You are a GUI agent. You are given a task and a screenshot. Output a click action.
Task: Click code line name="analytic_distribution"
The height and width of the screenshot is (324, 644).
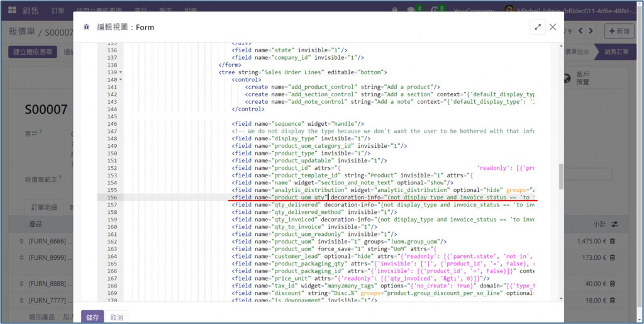(383, 190)
